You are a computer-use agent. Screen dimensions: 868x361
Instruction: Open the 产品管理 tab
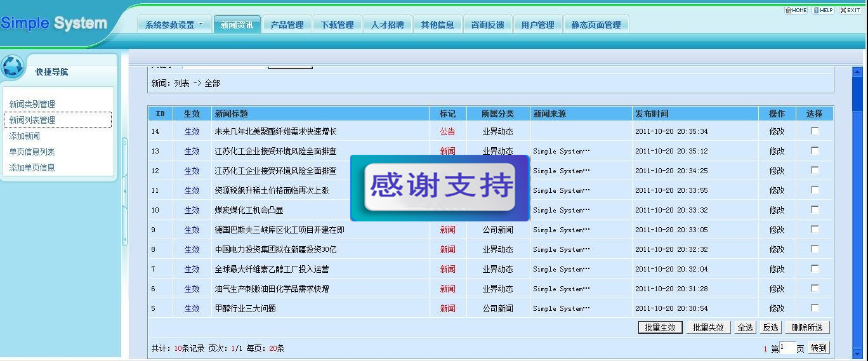287,25
